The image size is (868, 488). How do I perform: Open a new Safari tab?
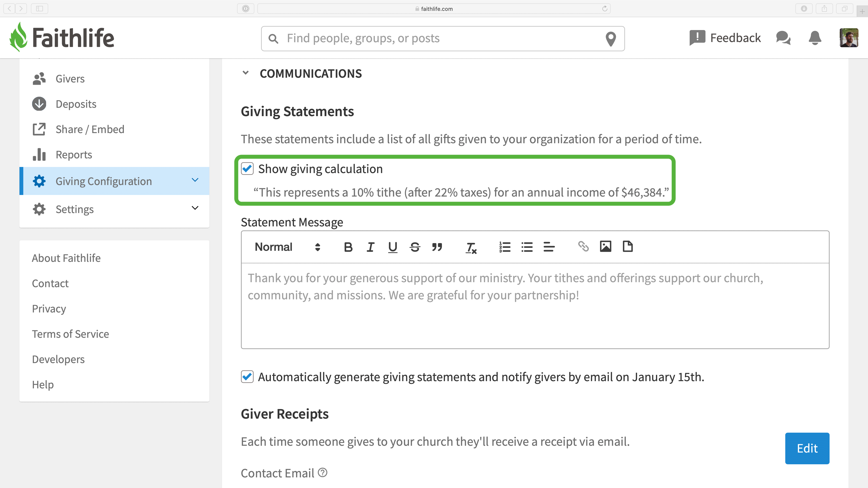pyautogui.click(x=862, y=12)
